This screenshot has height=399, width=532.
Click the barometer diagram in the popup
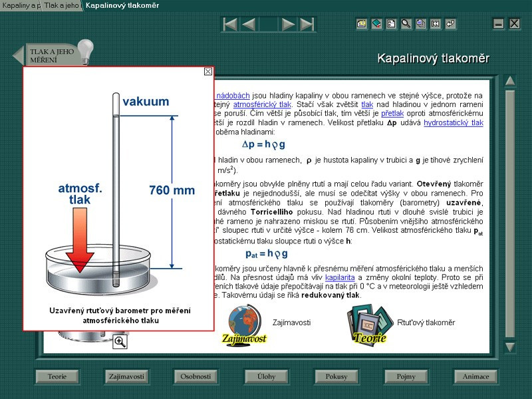click(120, 194)
